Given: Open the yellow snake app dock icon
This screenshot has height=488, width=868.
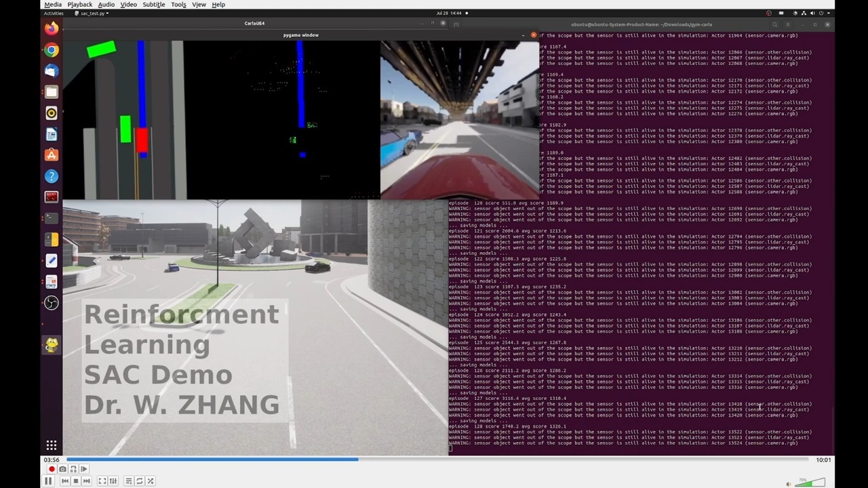Looking at the screenshot, I should coord(52,344).
